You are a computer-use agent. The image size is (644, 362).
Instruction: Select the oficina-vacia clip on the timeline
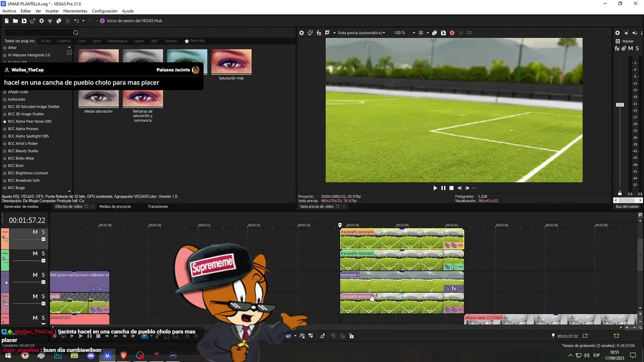coord(550,319)
